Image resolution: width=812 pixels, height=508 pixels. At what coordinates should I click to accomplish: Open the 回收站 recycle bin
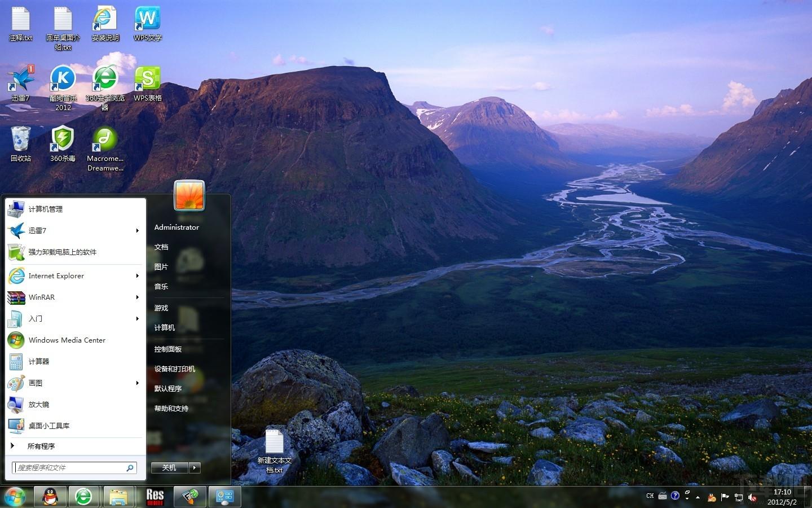(x=21, y=144)
